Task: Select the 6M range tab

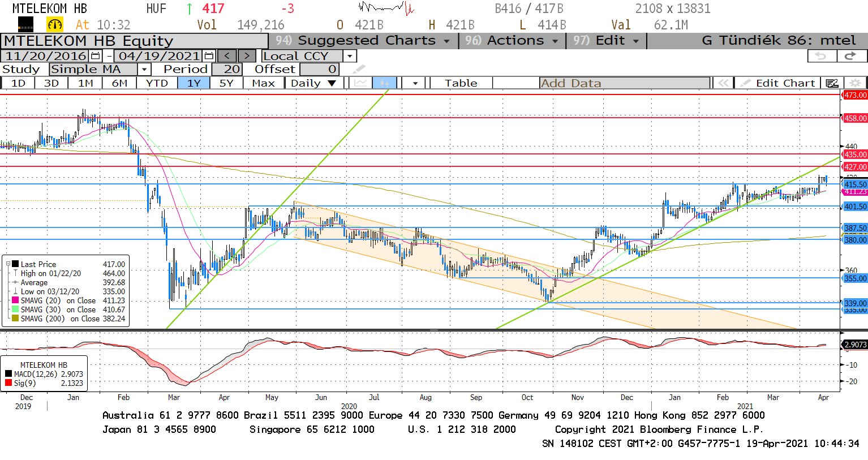Action: pos(119,83)
